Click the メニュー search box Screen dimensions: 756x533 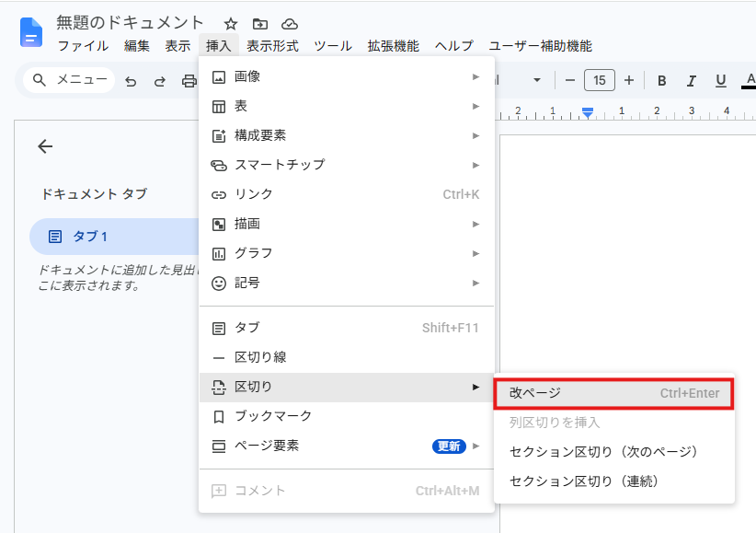(69, 80)
